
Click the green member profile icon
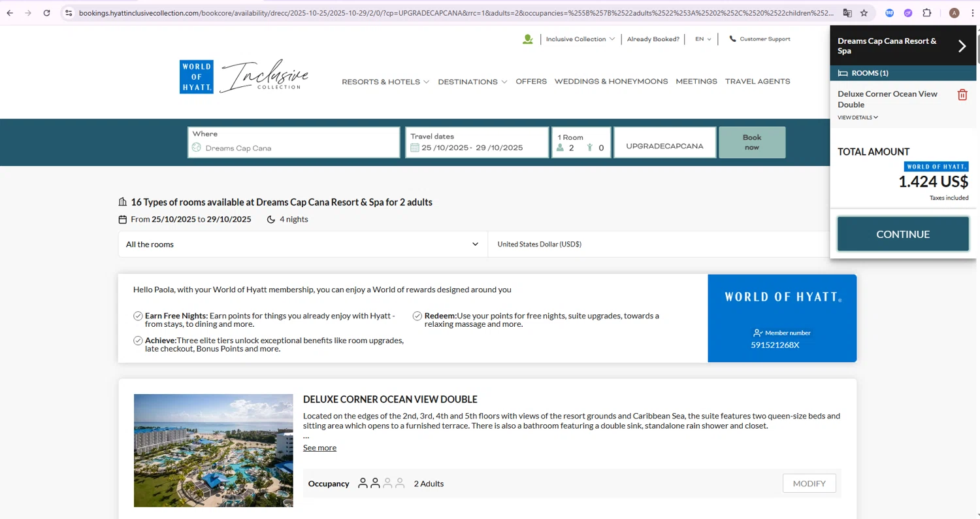(x=528, y=39)
